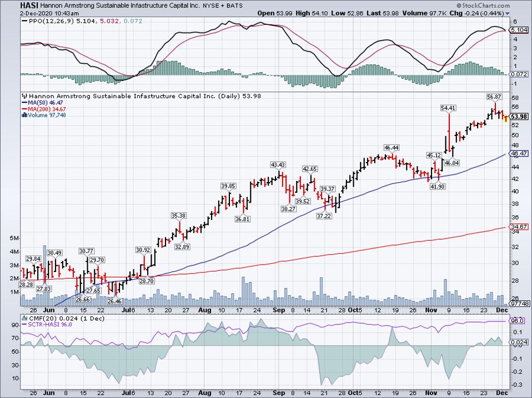Click the purple SCTR-HASI line marker
Image resolution: width=532 pixels, height=398 pixels.
(x=24, y=325)
